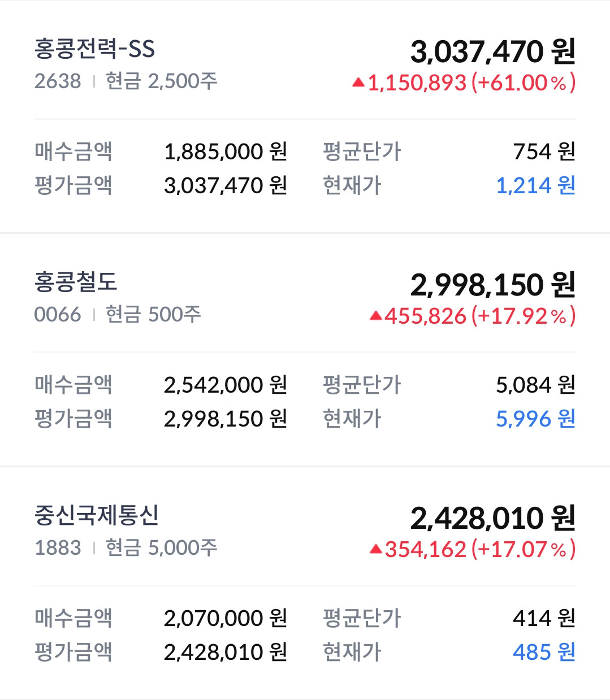Click the 2,542,000 원 purchase amount
Image resolution: width=610 pixels, height=700 pixels.
(x=226, y=385)
